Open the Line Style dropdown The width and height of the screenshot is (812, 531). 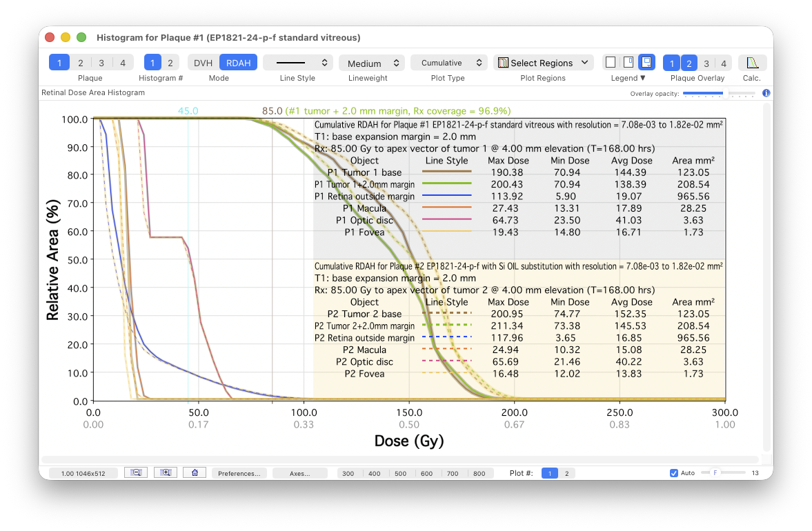tap(297, 63)
